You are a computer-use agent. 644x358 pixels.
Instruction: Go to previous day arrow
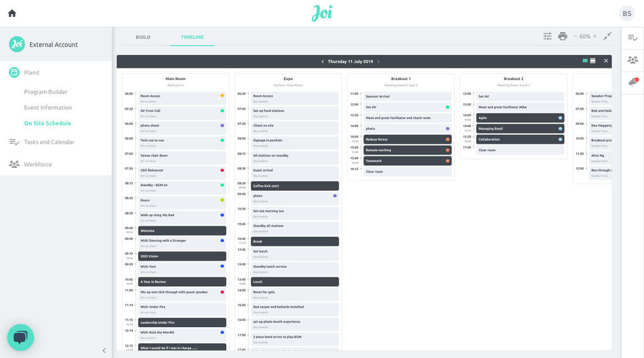323,62
